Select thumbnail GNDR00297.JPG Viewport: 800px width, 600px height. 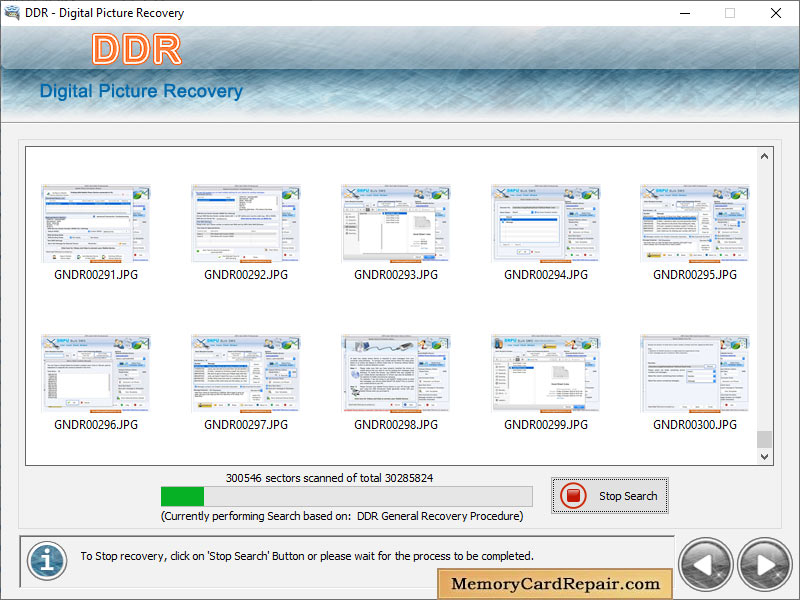point(246,373)
